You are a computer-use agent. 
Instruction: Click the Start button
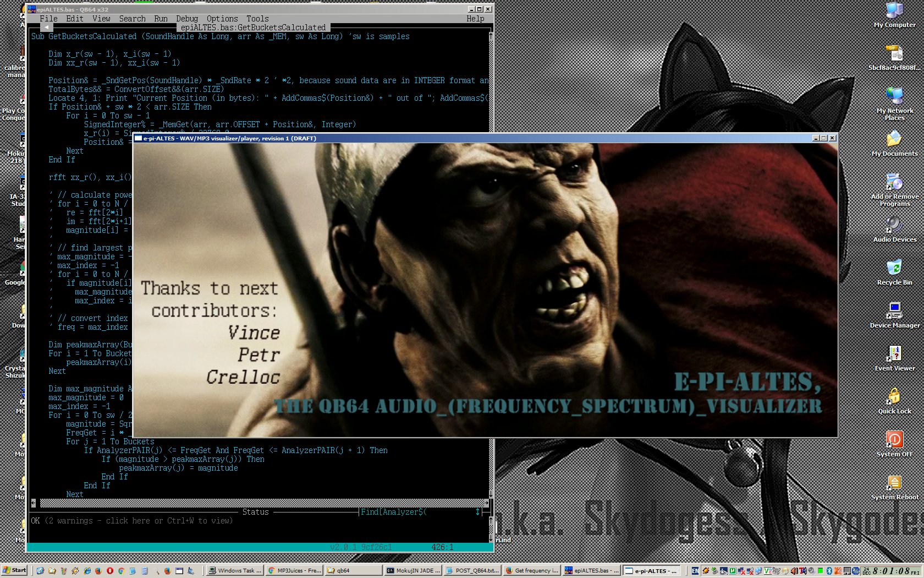tap(14, 570)
